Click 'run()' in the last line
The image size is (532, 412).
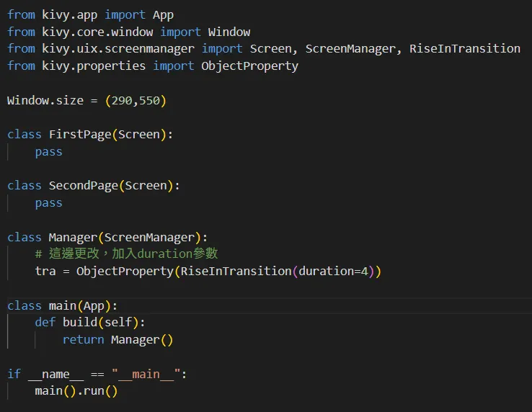(x=100, y=391)
